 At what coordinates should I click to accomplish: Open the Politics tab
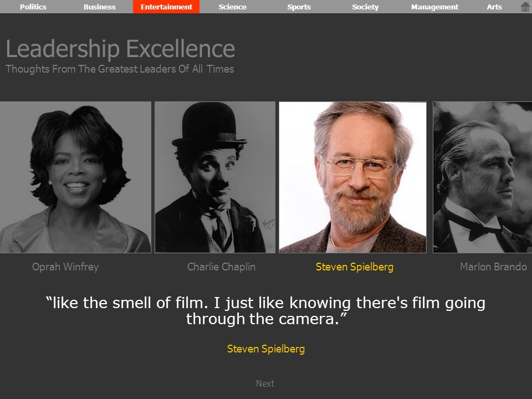coord(33,7)
